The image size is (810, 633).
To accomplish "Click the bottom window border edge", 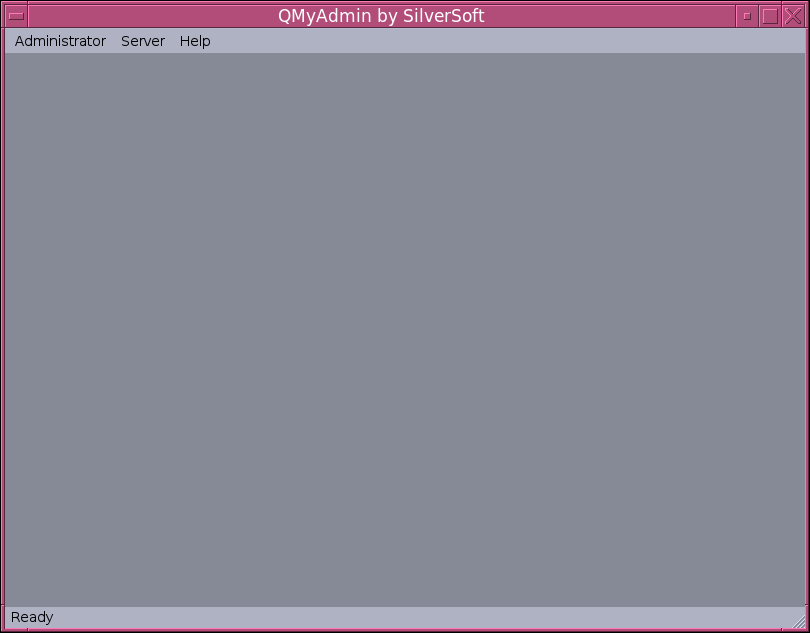I will pos(405,630).
